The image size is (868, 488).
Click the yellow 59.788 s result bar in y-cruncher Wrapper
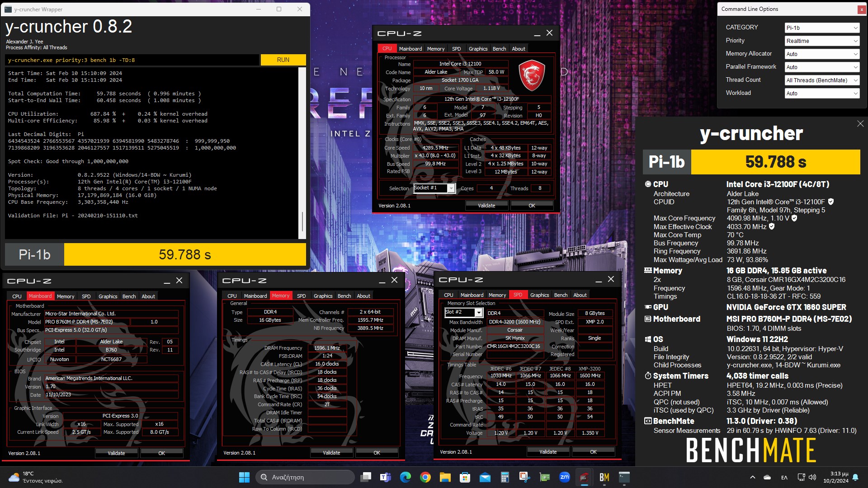pos(185,254)
